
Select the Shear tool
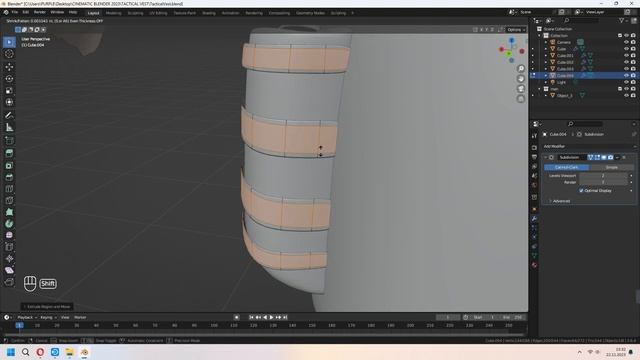(9, 270)
